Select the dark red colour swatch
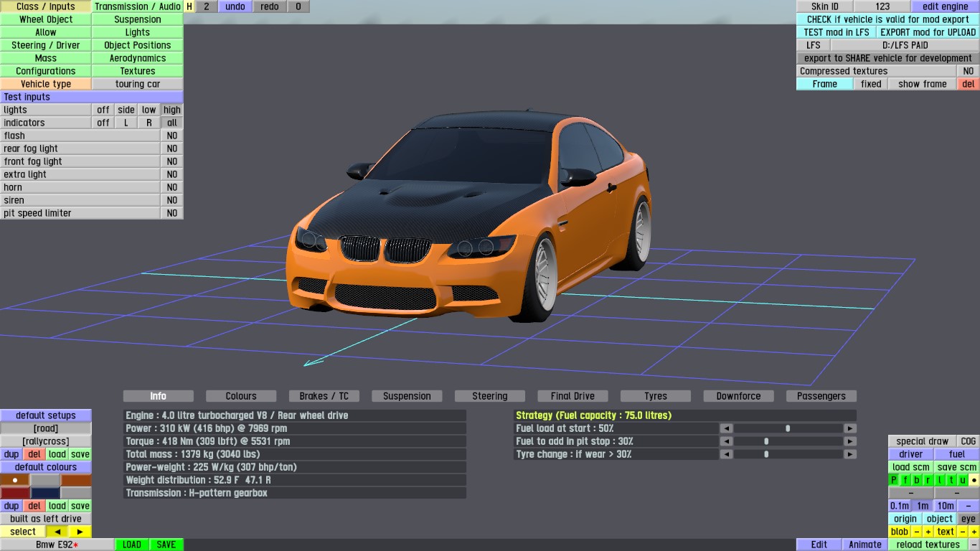 point(15,493)
